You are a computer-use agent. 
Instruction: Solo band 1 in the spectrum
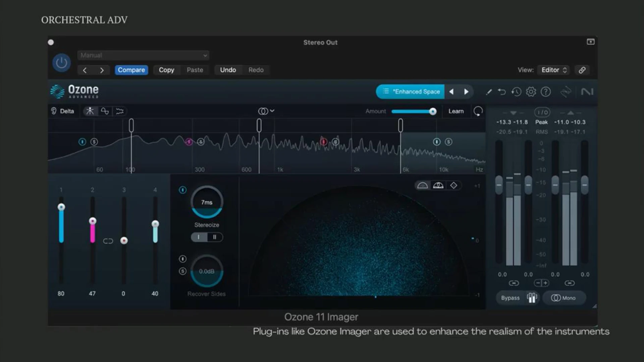(x=94, y=142)
